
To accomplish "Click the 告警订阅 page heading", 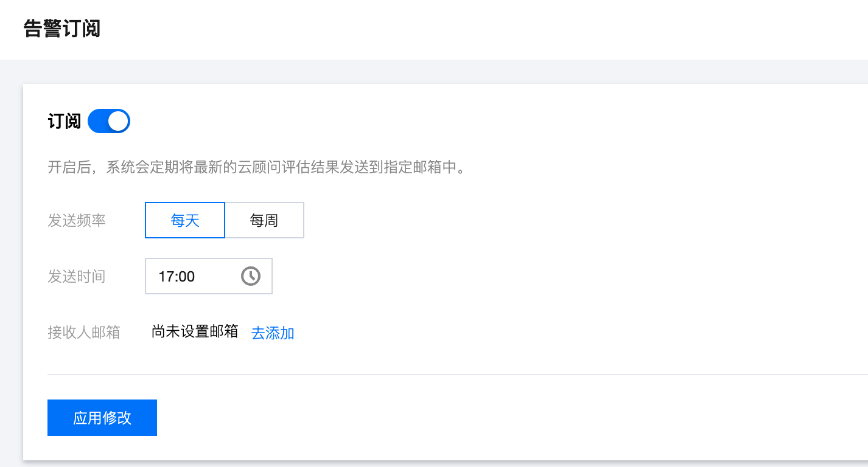I will pos(62,29).
